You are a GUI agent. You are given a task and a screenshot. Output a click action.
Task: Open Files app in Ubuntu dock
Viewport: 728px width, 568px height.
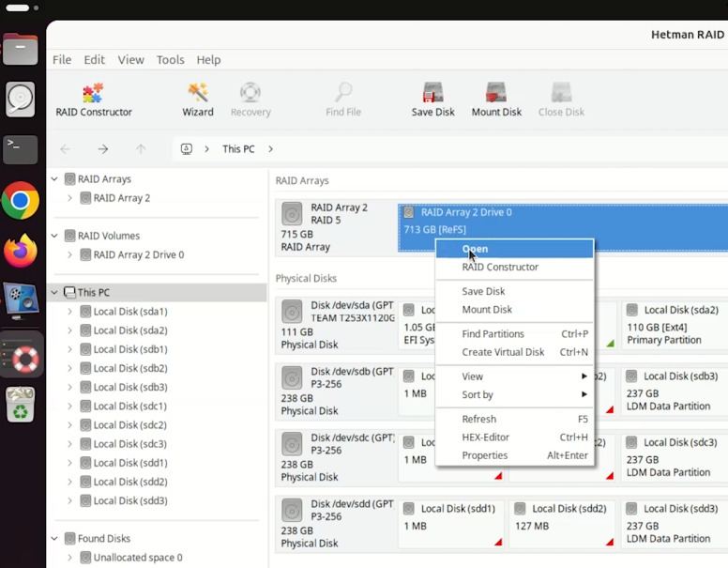coord(20,49)
